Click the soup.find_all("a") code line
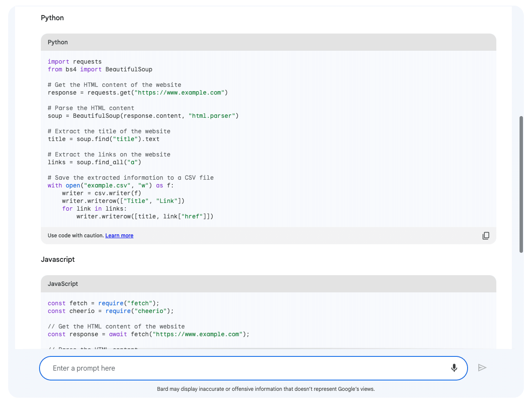Image resolution: width=532 pixels, height=405 pixels. pos(95,162)
